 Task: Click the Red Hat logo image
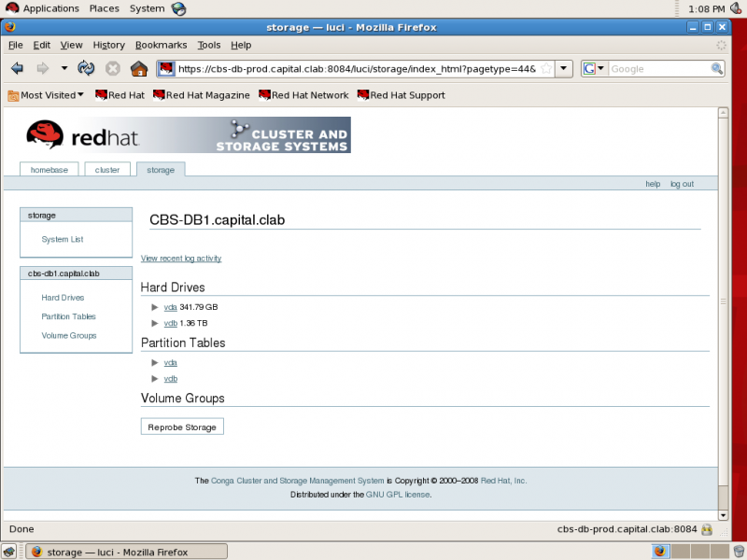click(x=82, y=134)
